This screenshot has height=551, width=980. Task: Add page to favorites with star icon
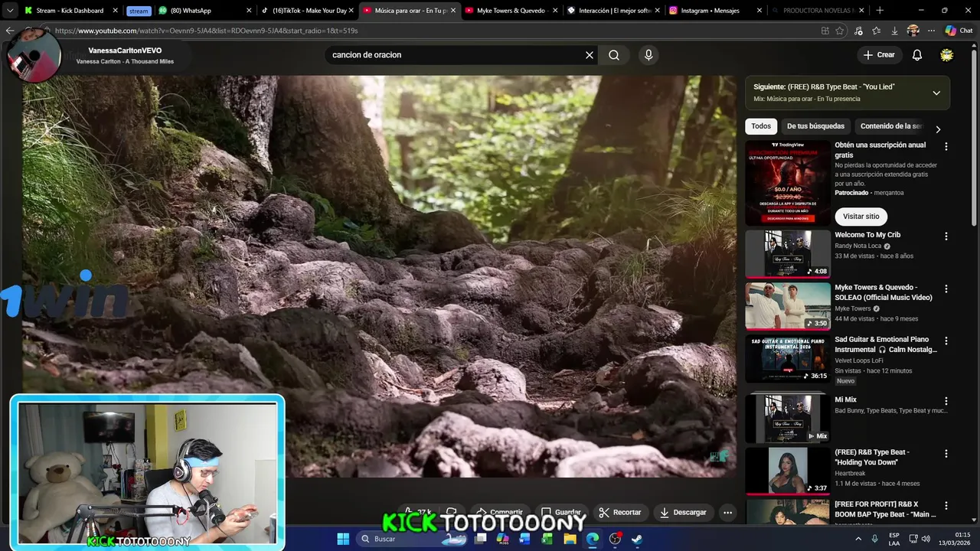(x=840, y=31)
